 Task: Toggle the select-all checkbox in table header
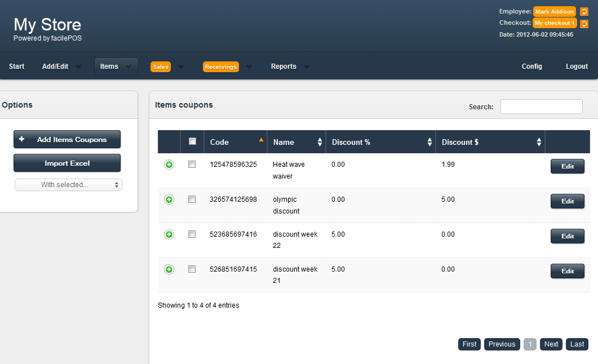pos(192,141)
